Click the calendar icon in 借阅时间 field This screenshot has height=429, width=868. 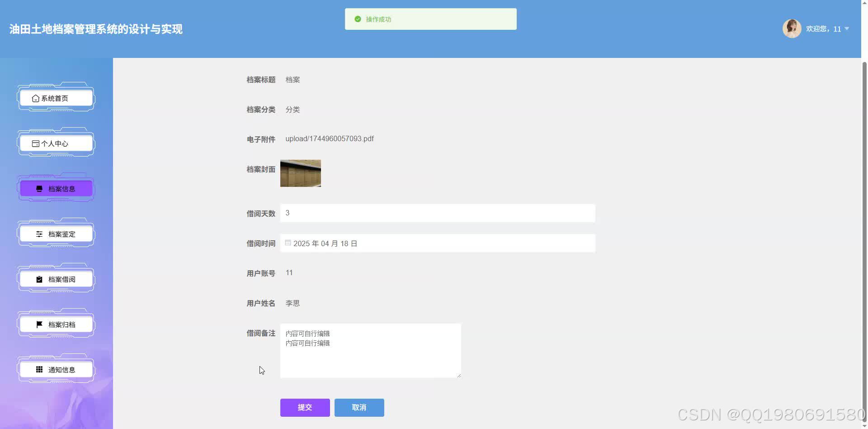[x=288, y=243]
